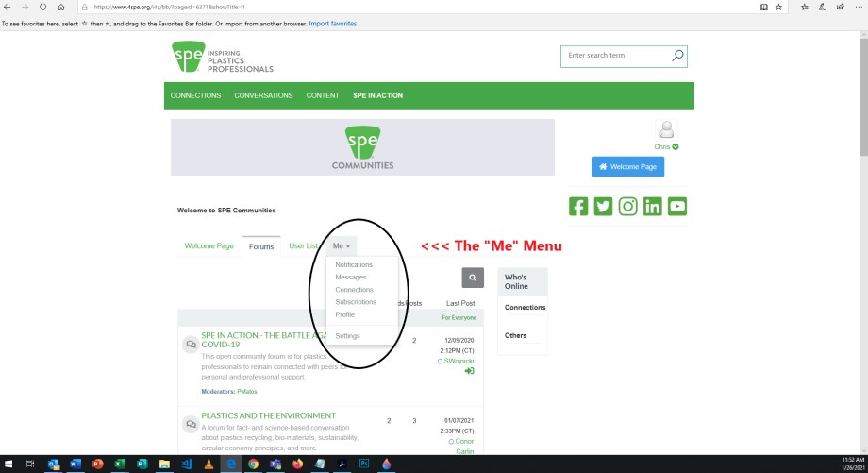Select Messages in the Me menu
This screenshot has height=473, width=868.
coord(350,277)
